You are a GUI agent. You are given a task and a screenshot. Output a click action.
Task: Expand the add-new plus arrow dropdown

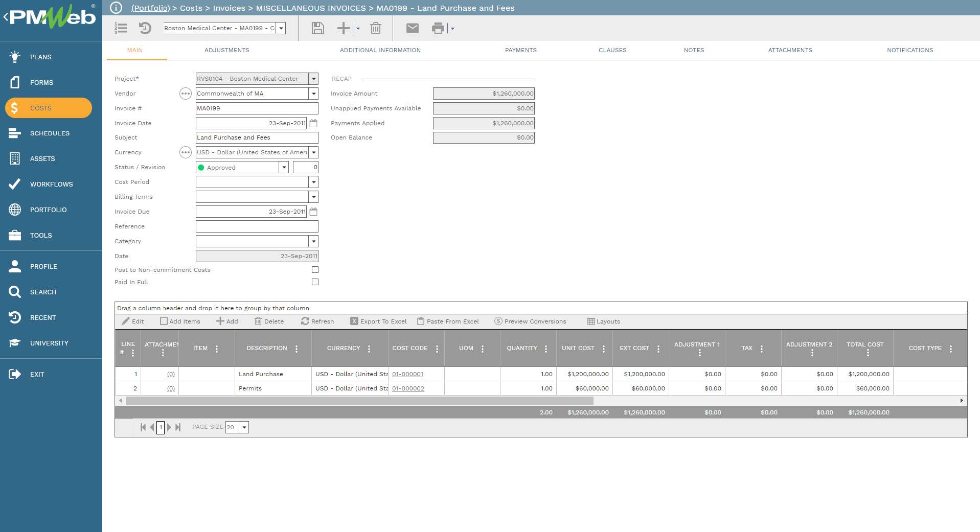click(x=358, y=29)
